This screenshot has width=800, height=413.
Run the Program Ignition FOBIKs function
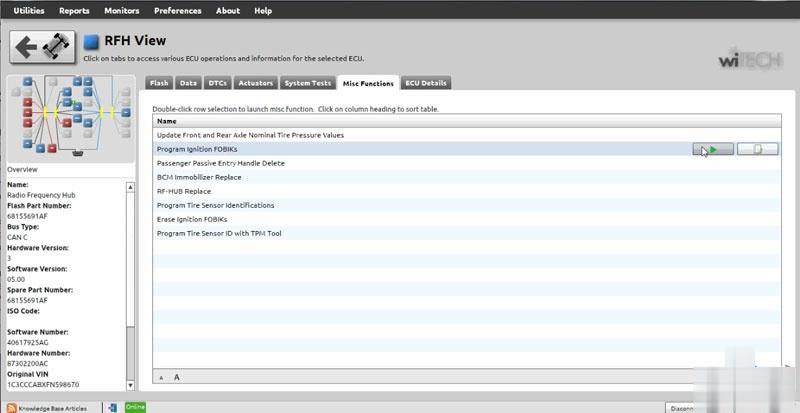pyautogui.click(x=713, y=149)
